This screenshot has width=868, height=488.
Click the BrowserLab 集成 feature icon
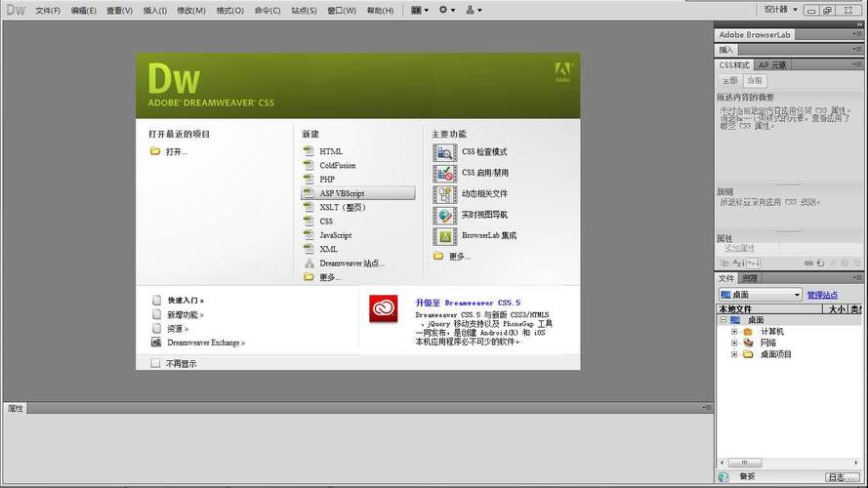444,236
